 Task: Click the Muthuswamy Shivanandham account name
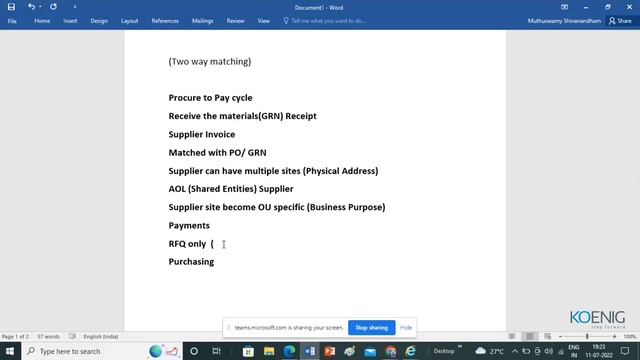click(x=564, y=21)
